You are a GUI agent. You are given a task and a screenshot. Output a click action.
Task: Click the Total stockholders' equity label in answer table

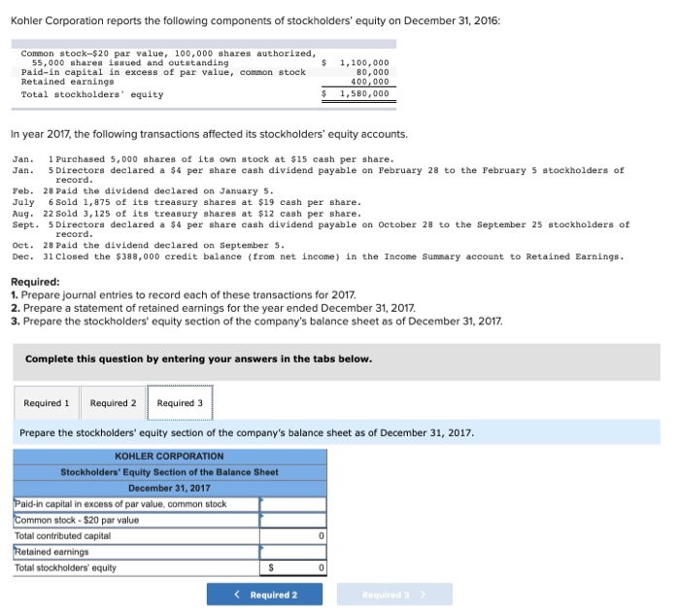[x=65, y=567]
